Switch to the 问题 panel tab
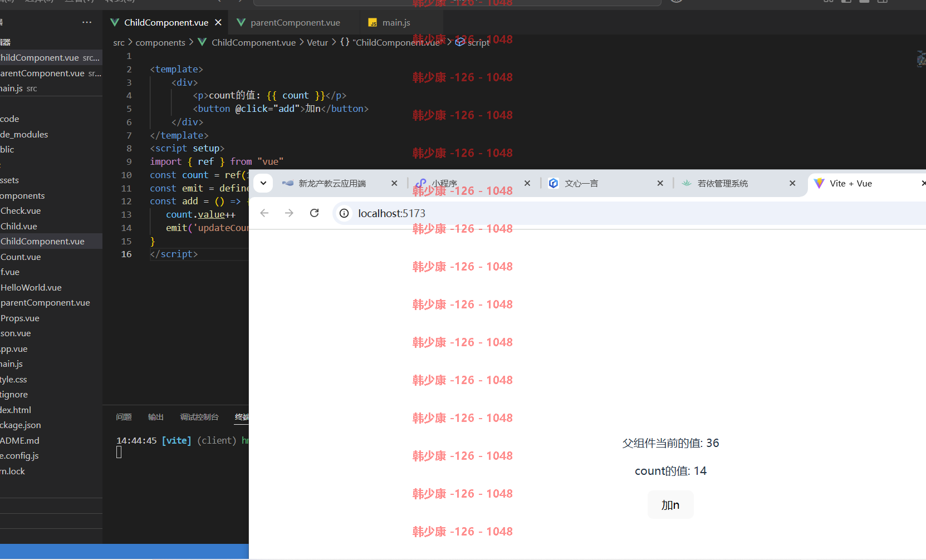This screenshot has width=926, height=560. (124, 417)
